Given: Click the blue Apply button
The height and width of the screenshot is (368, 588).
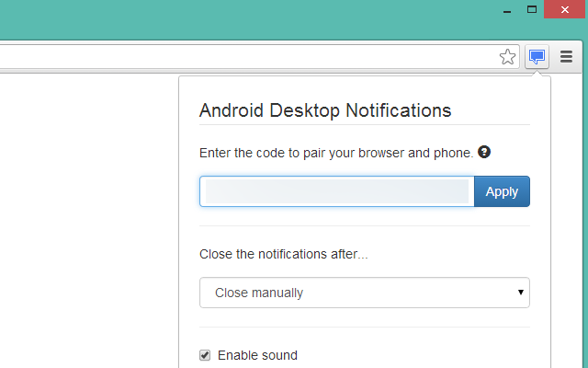Looking at the screenshot, I should [x=502, y=191].
